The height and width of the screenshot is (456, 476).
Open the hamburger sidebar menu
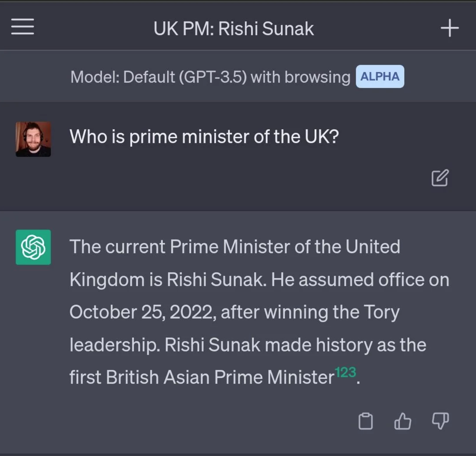tap(23, 27)
